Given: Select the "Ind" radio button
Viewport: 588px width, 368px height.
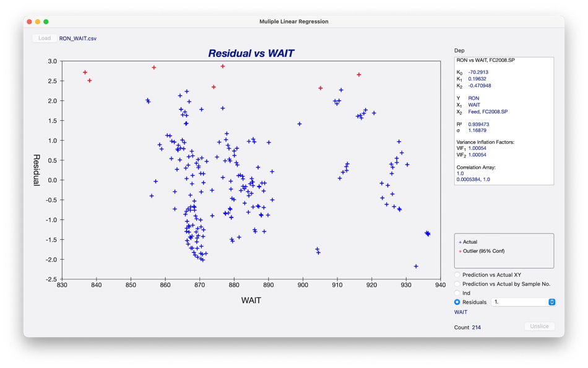Looking at the screenshot, I should [x=457, y=292].
